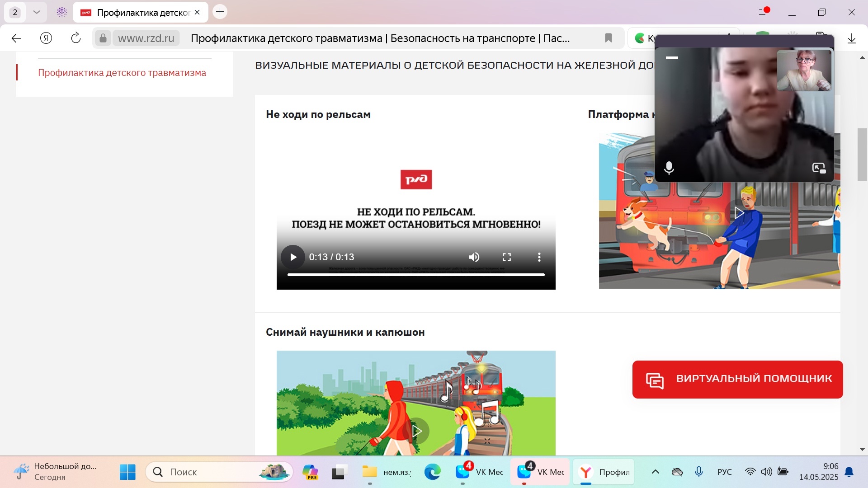This screenshot has height=488, width=868.
Task: Open video options three-dot menu
Action: point(539,257)
